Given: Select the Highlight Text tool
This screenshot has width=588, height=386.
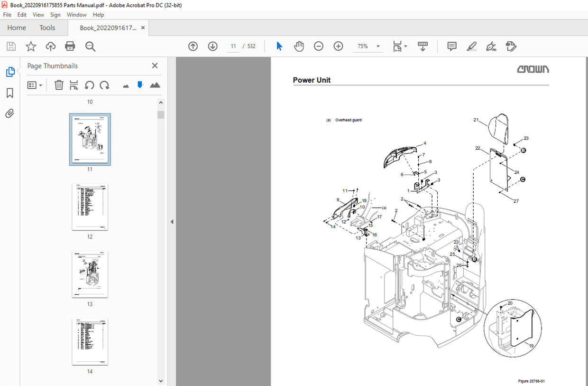Looking at the screenshot, I should (471, 46).
